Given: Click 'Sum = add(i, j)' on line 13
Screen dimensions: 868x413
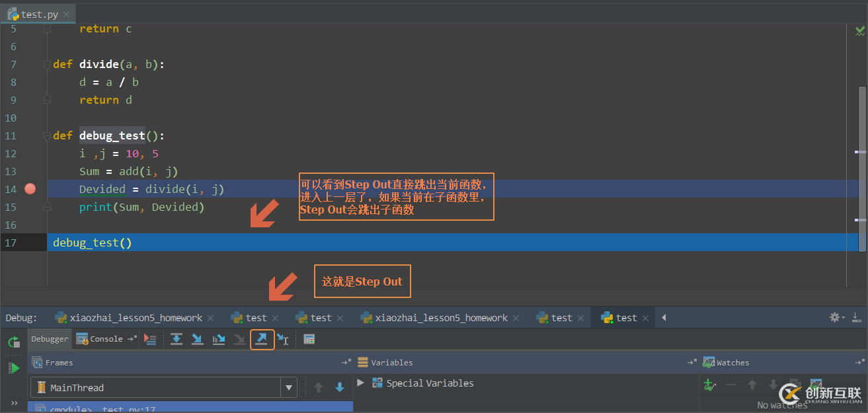Looking at the screenshot, I should point(129,172).
